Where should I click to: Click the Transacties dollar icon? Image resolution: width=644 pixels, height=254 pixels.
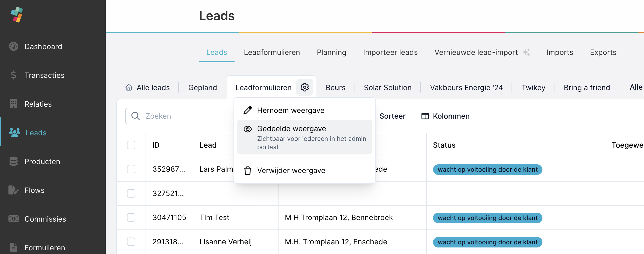point(14,75)
